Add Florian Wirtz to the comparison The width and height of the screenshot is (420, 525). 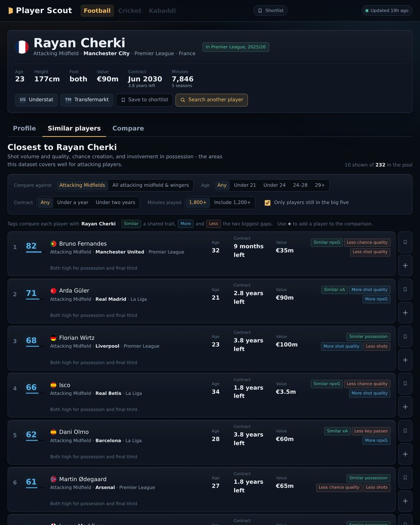(x=405, y=360)
